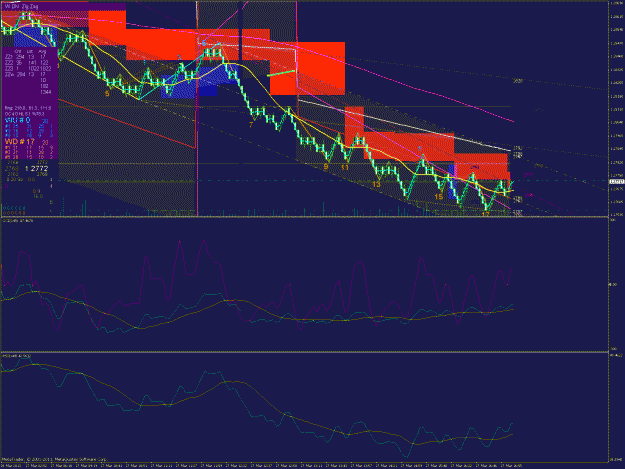Click the 'W DN Zig Zag' indicator label
Screen dimensions: 625x469
click(22, 7)
